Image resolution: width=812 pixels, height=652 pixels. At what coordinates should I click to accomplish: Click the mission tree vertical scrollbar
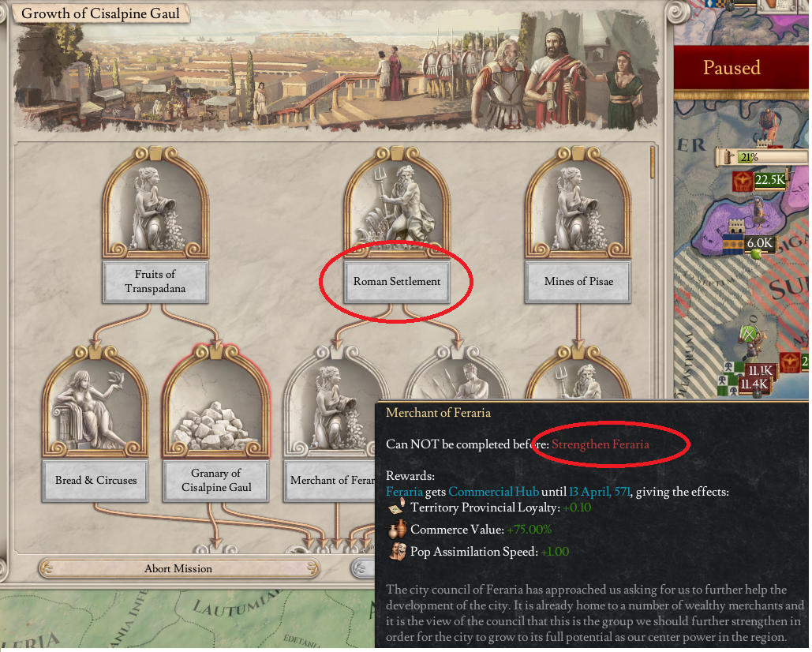(x=652, y=162)
